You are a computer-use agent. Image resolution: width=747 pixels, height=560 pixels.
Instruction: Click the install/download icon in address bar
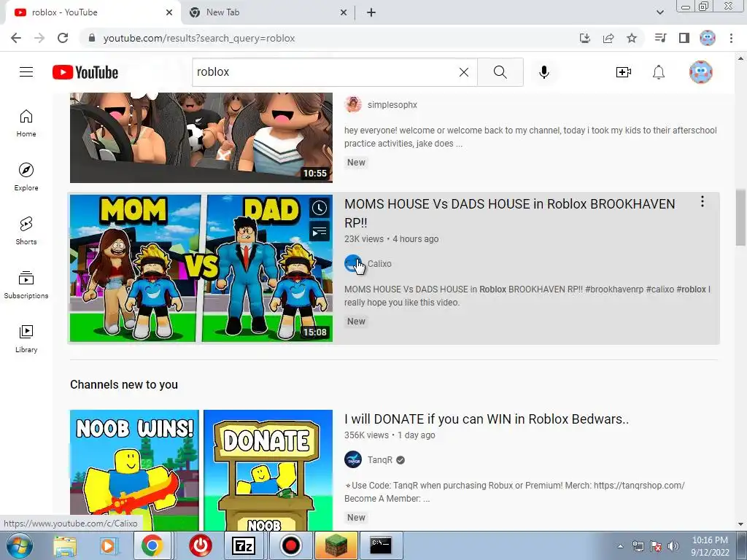pos(585,38)
